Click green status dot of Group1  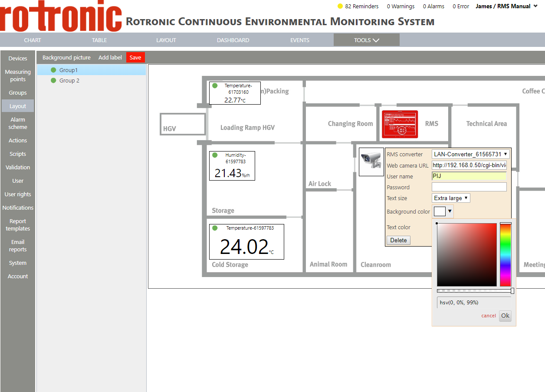point(53,70)
